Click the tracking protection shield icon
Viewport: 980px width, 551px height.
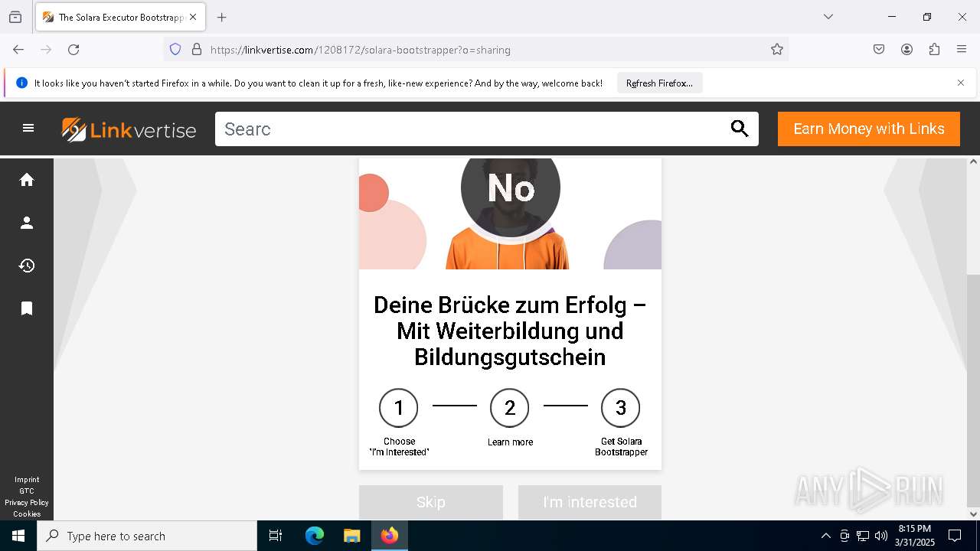(175, 50)
